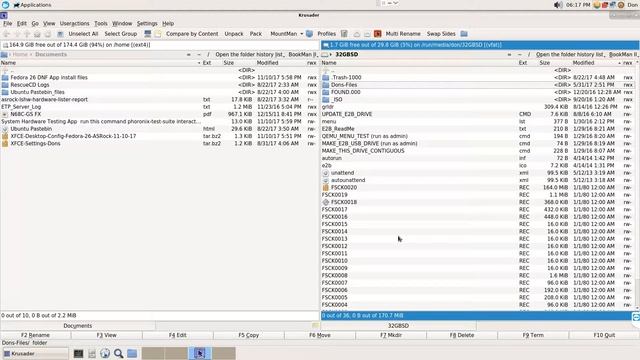Image resolution: width=640 pixels, height=360 pixels.
Task: Click the Profiles toolbar icon
Action: [309, 34]
